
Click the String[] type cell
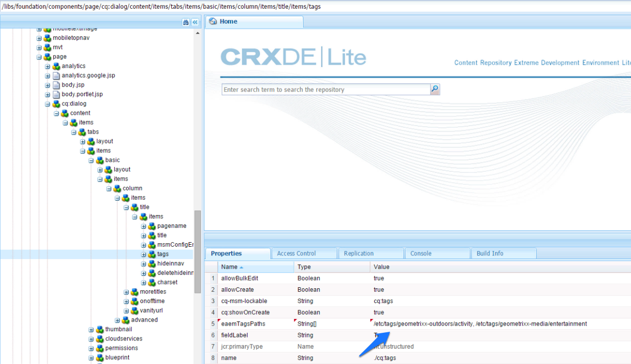[x=332, y=324]
